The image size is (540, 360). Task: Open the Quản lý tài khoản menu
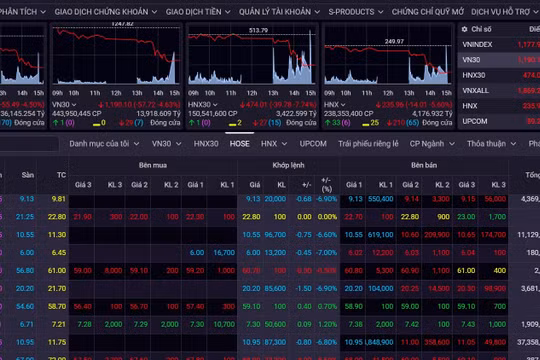coord(279,12)
